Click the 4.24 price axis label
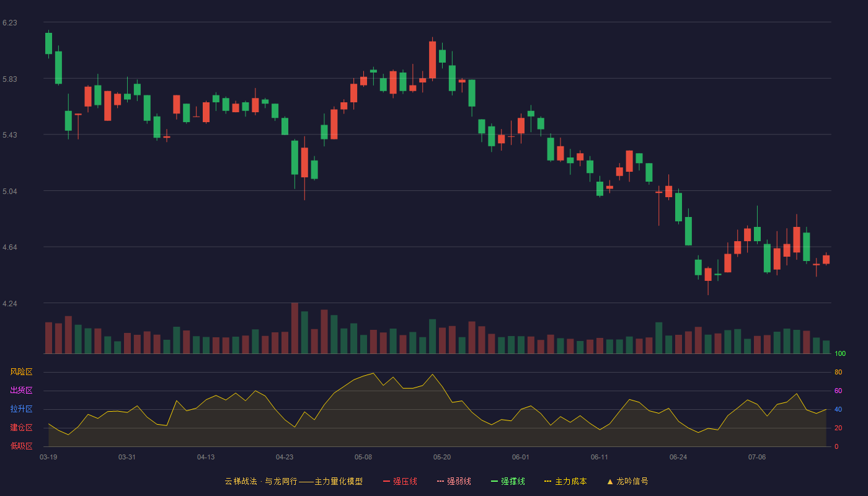 coord(10,304)
